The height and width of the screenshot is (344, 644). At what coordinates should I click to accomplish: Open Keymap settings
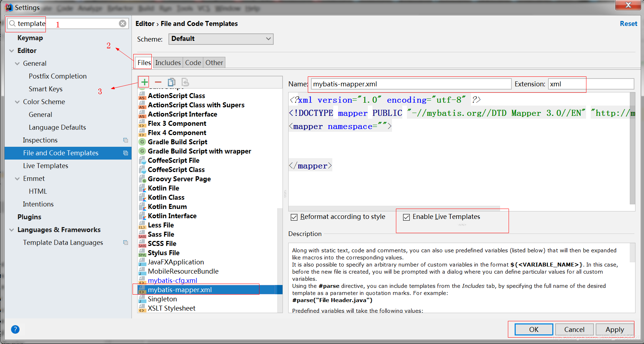coord(30,38)
